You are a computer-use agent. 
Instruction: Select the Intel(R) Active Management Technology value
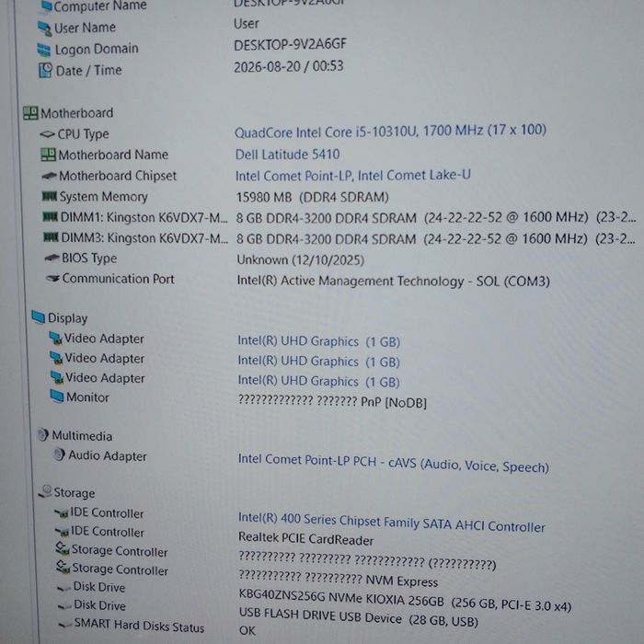coord(393,282)
